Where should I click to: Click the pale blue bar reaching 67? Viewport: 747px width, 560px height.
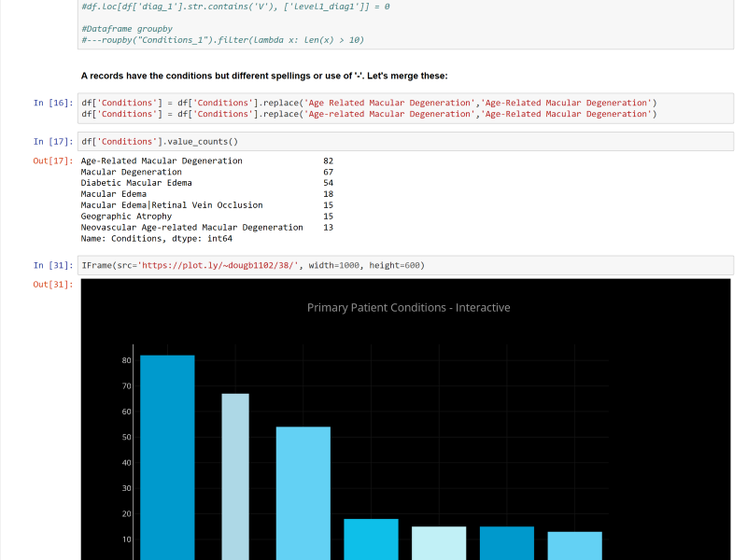point(235,476)
